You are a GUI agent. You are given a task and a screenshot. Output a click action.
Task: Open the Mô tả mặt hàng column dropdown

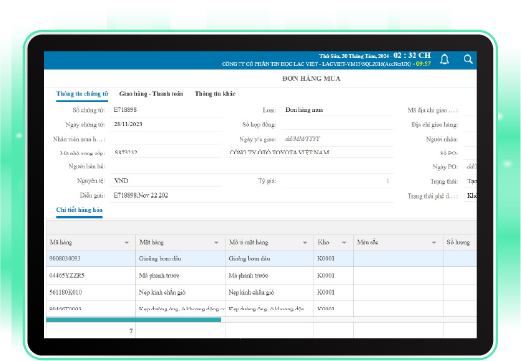(305, 243)
